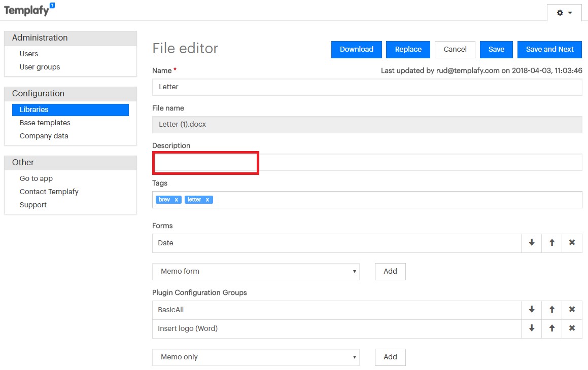
Task: Click the Date form row
Action: point(337,243)
